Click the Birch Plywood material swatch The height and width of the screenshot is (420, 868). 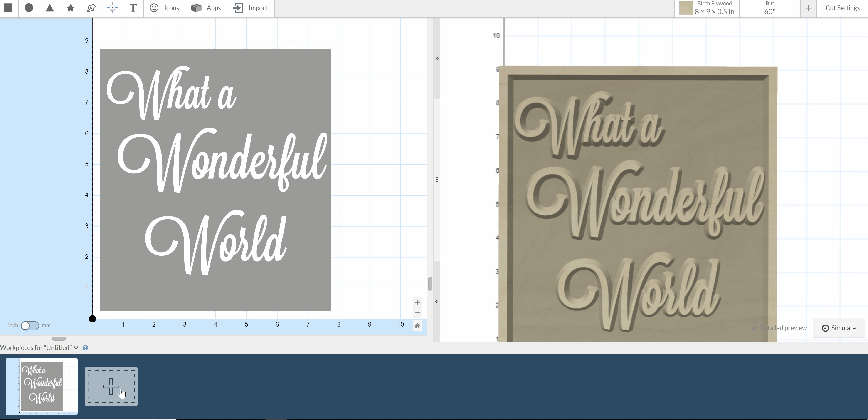[686, 8]
